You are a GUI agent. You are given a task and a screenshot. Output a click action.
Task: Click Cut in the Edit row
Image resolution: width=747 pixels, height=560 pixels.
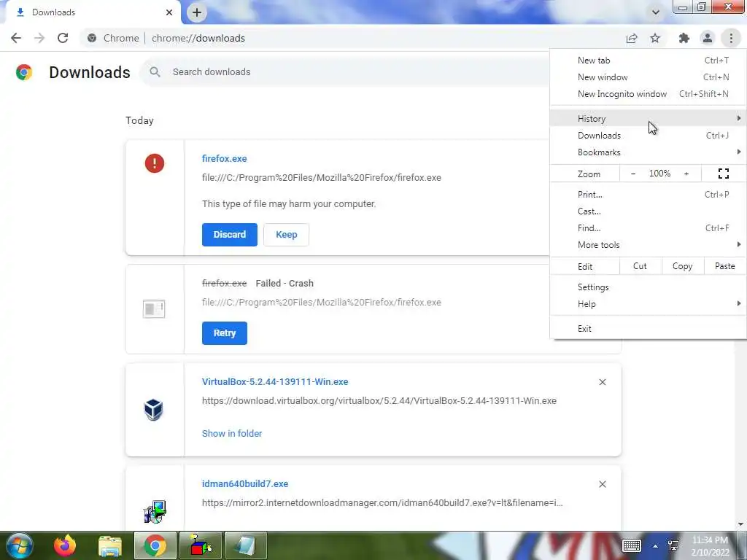(x=640, y=266)
